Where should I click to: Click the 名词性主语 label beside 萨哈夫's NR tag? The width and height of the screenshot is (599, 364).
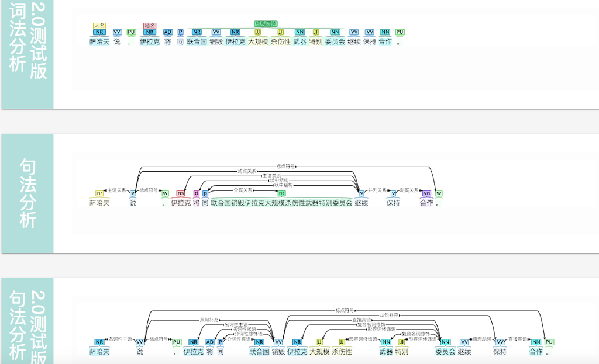point(121,339)
